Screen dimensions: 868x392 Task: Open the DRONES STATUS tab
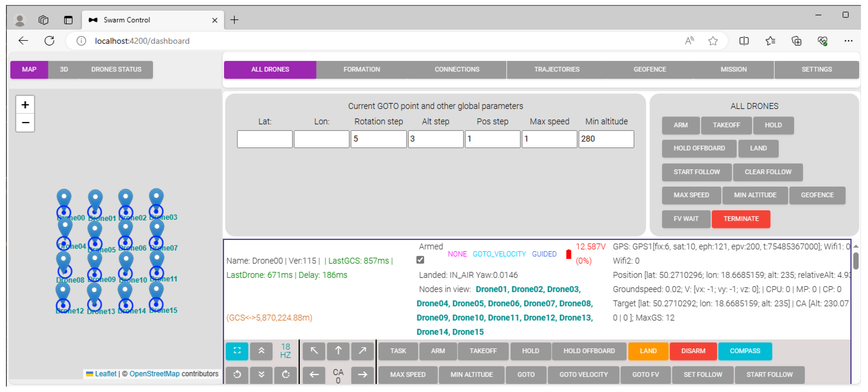tap(116, 70)
